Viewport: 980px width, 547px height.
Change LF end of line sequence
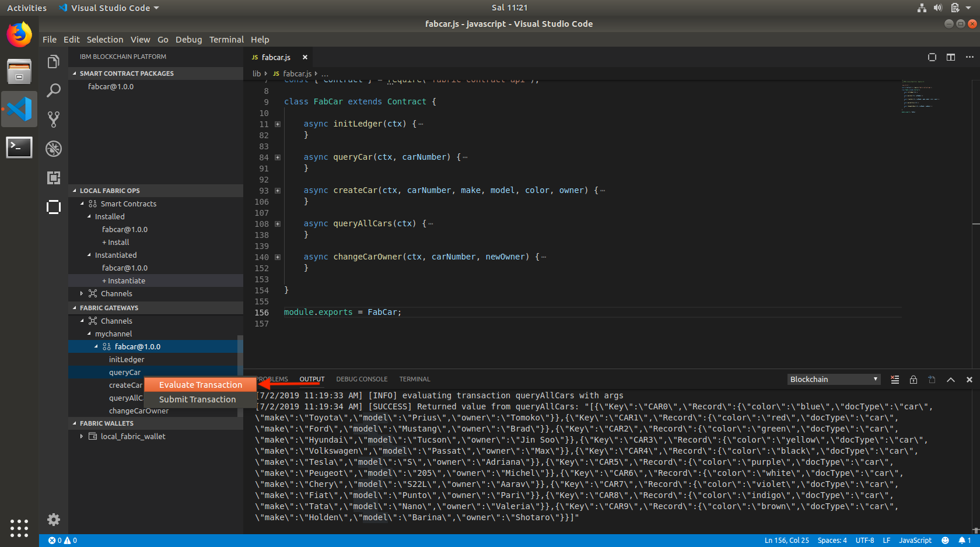887,541
